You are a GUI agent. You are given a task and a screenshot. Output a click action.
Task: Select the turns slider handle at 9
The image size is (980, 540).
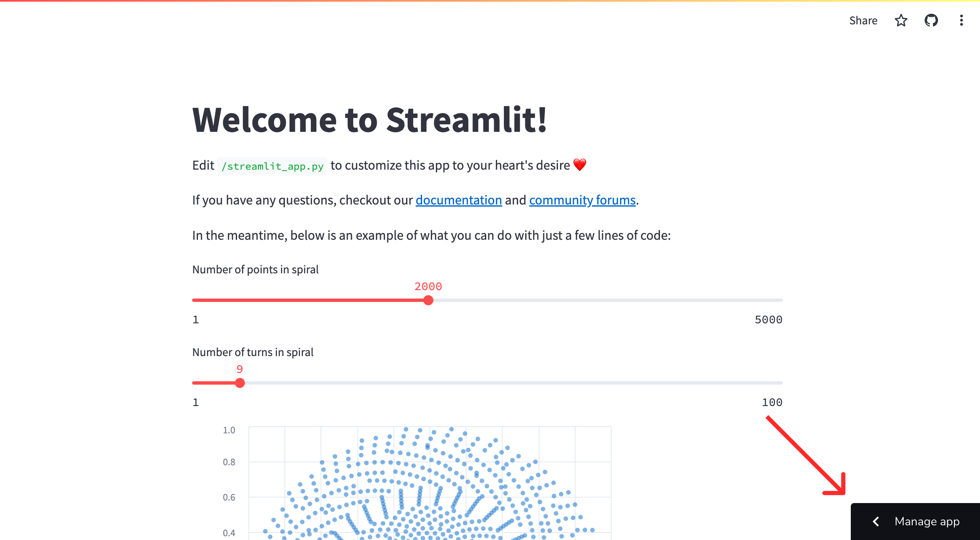click(240, 383)
